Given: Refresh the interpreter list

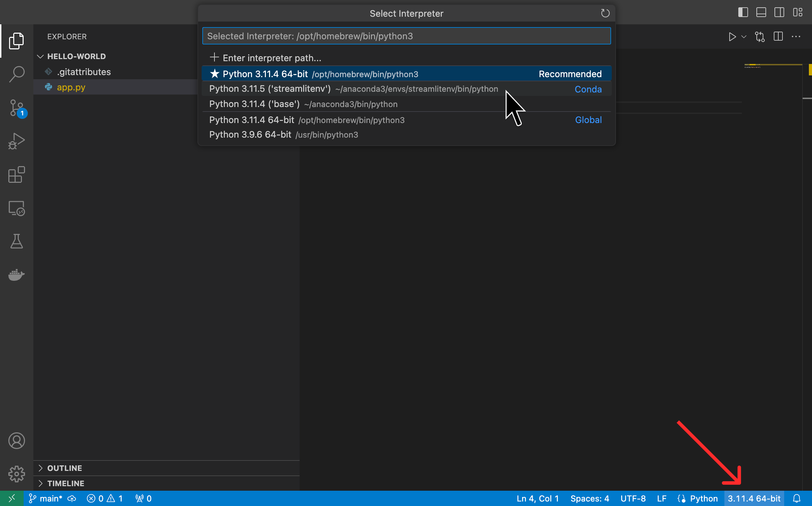Looking at the screenshot, I should click(605, 13).
